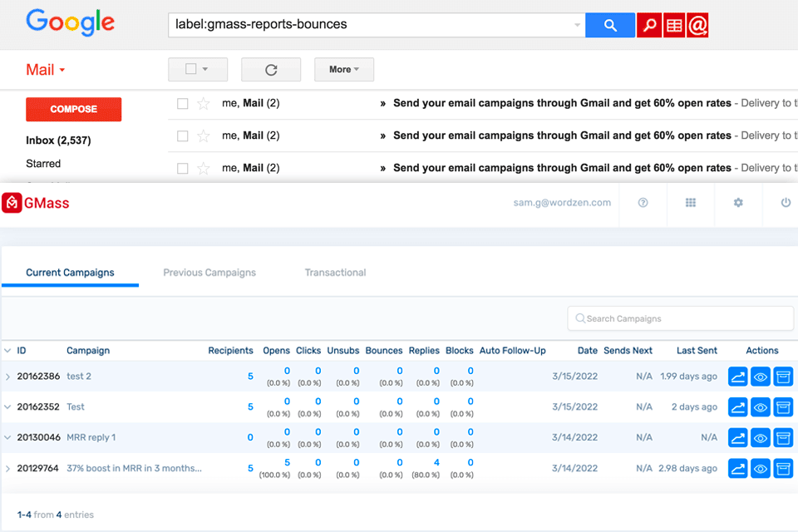This screenshot has height=532, width=798.
Task: Click the Search Campaigns field
Action: 681,318
